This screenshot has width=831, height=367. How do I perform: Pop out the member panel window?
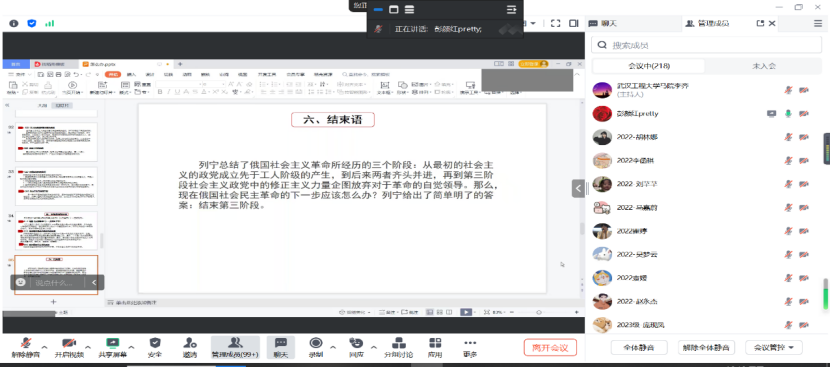[760, 23]
